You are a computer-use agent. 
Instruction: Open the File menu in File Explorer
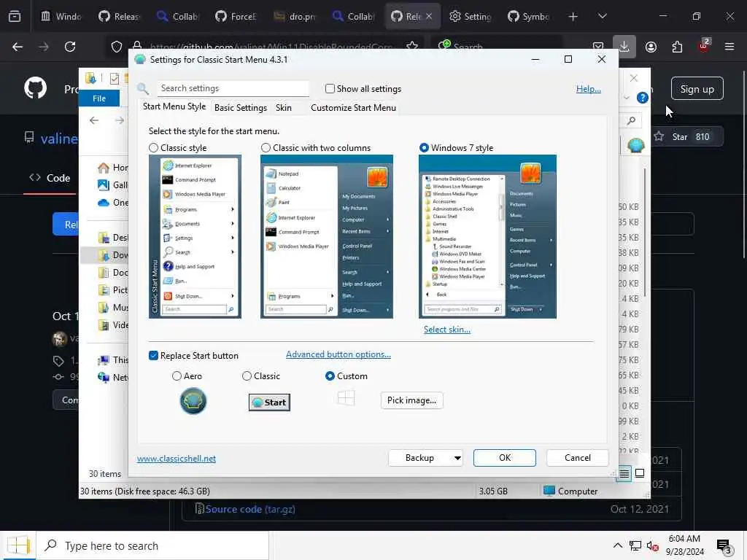click(x=99, y=98)
